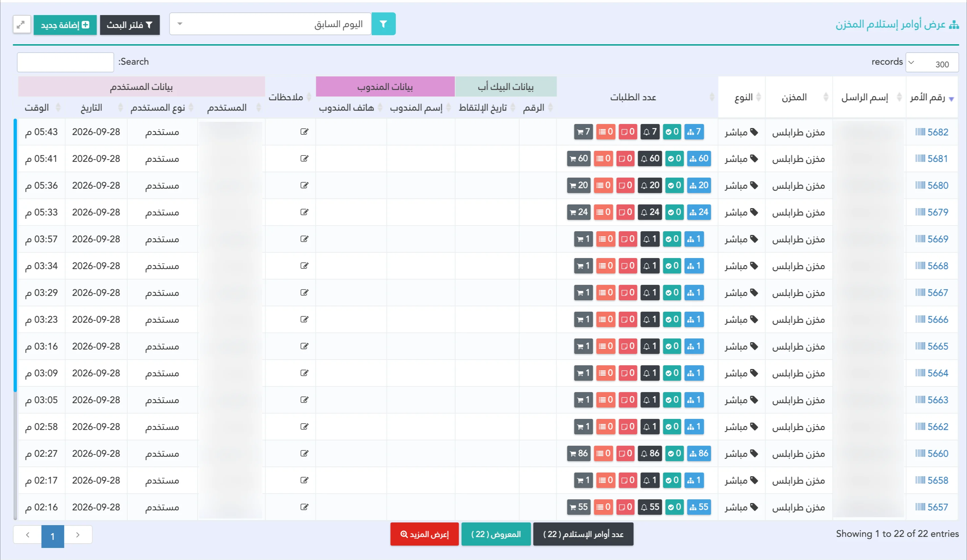The height and width of the screenshot is (560, 967).
Task: Click the orange list badge in row 5666
Action: click(606, 319)
